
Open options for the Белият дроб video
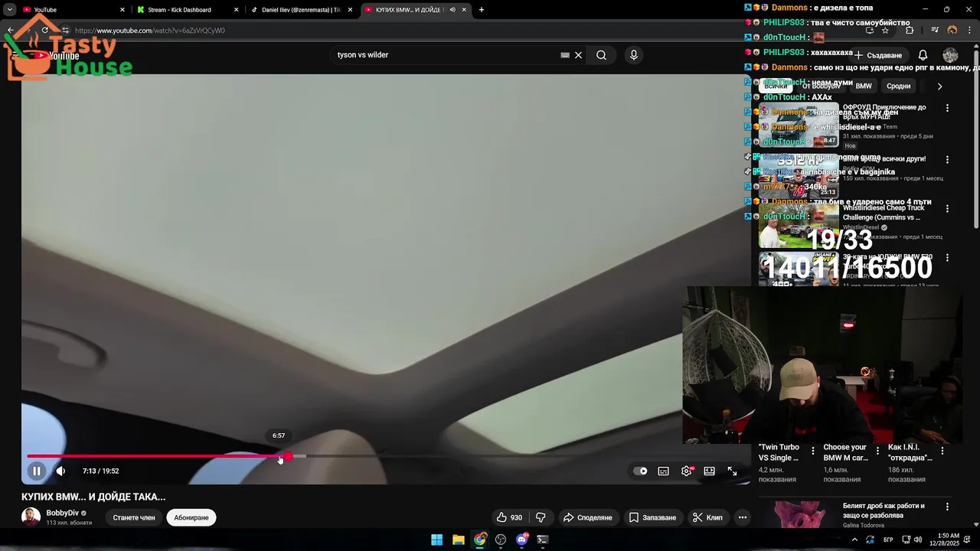947,507
